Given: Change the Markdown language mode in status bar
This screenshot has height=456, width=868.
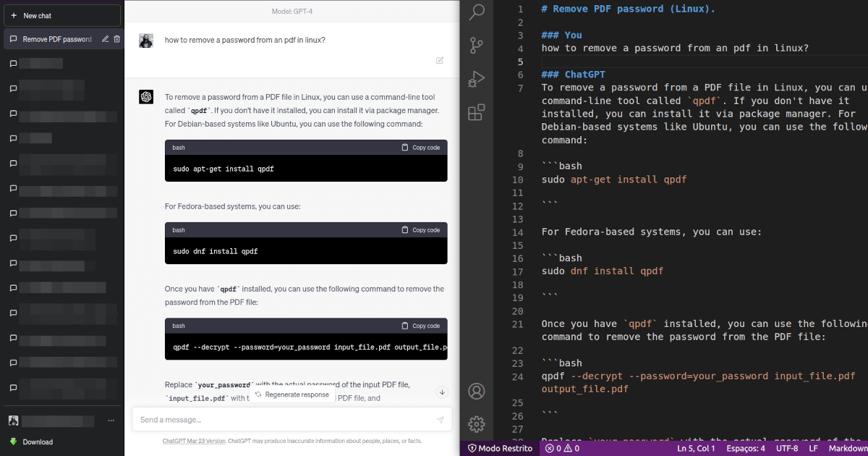Looking at the screenshot, I should pos(848,449).
